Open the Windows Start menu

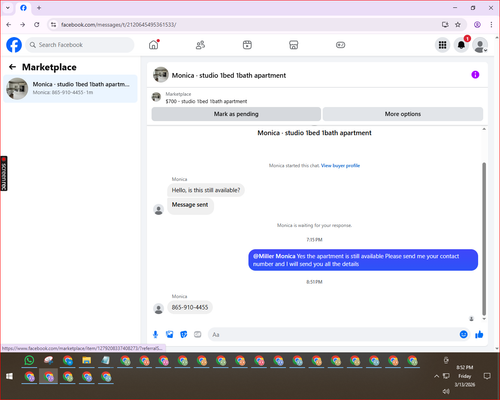pyautogui.click(x=10, y=376)
